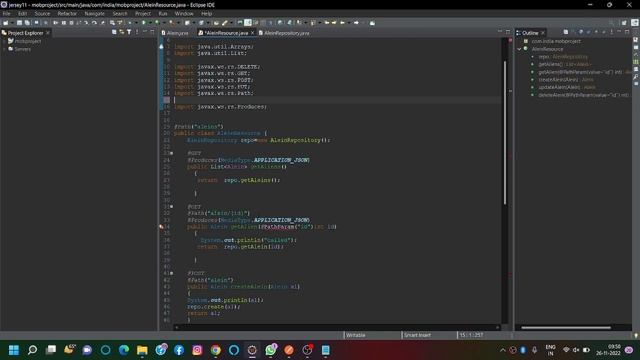The width and height of the screenshot is (640, 360).
Task: Collapse the getAleins method fold marker
Action: (171, 153)
